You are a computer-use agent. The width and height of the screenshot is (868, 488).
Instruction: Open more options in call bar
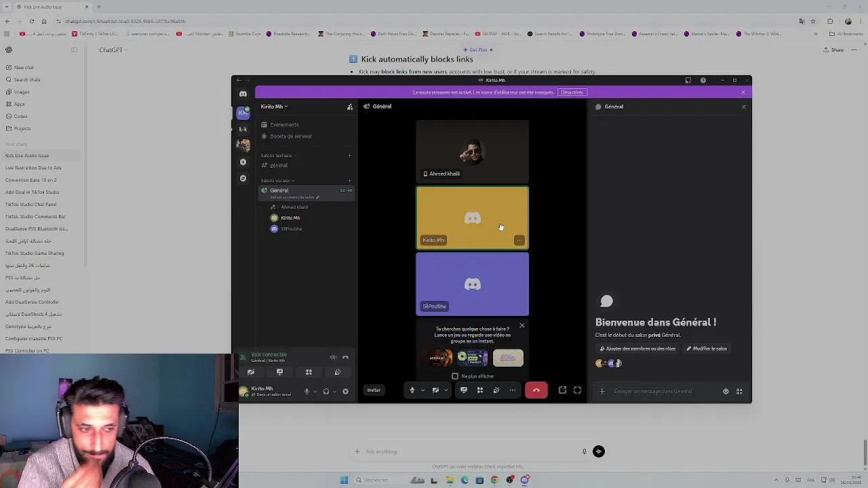pyautogui.click(x=513, y=390)
